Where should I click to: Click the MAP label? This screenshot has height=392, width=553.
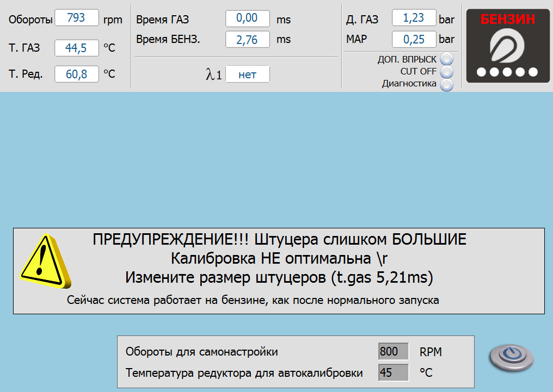pyautogui.click(x=357, y=39)
